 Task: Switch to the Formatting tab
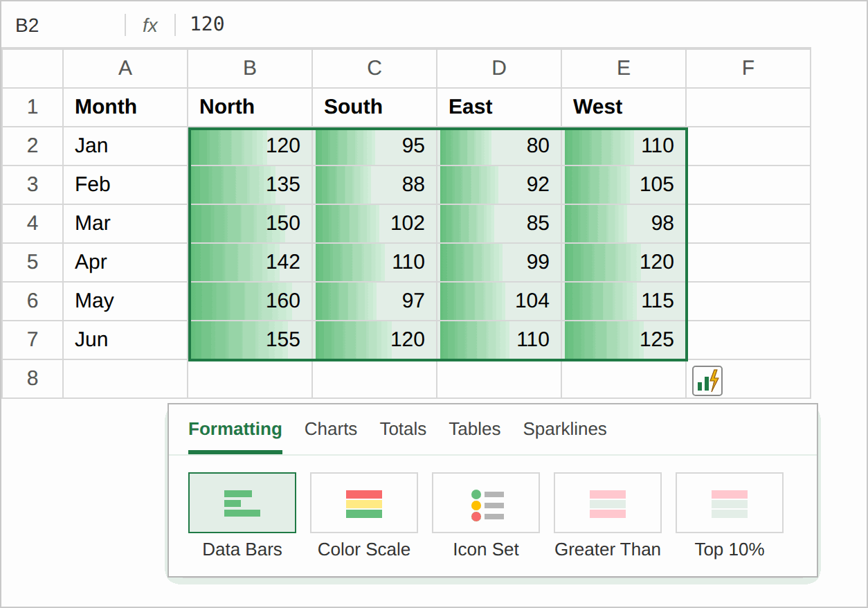click(235, 429)
